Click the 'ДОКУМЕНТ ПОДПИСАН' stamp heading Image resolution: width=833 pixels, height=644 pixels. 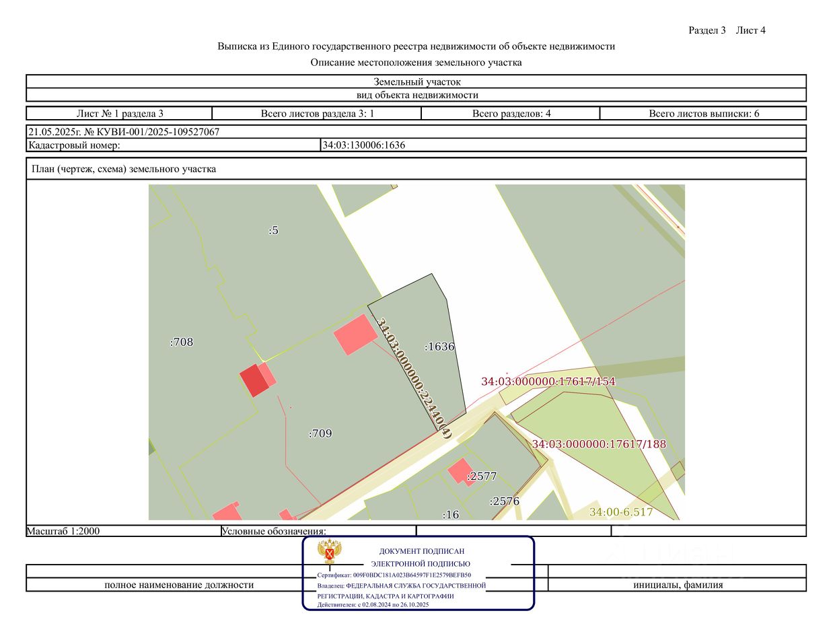tap(422, 551)
